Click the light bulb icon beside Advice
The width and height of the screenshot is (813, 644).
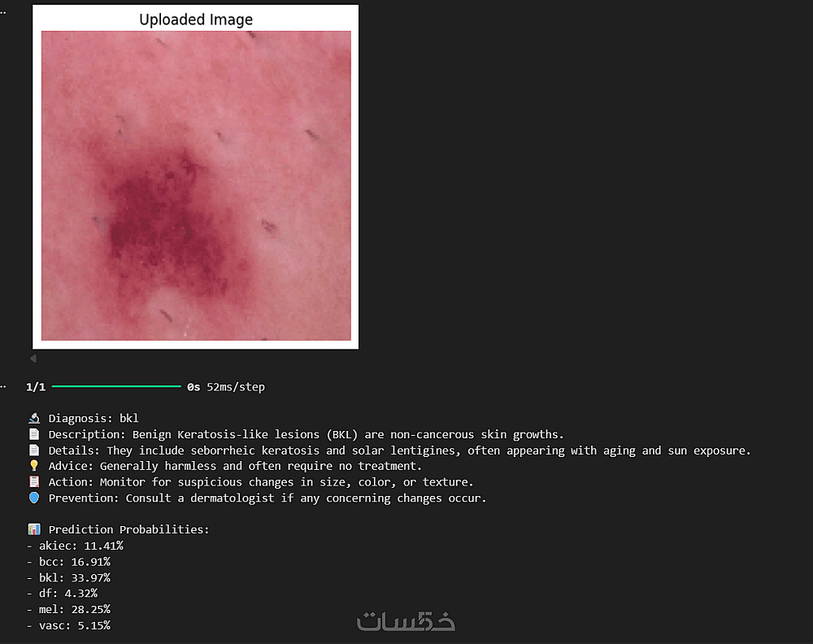click(x=34, y=466)
